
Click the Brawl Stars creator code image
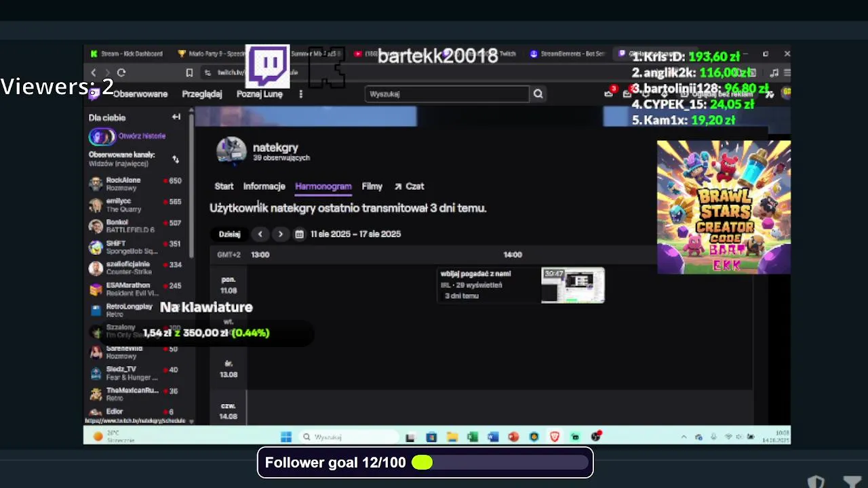pyautogui.click(x=724, y=207)
